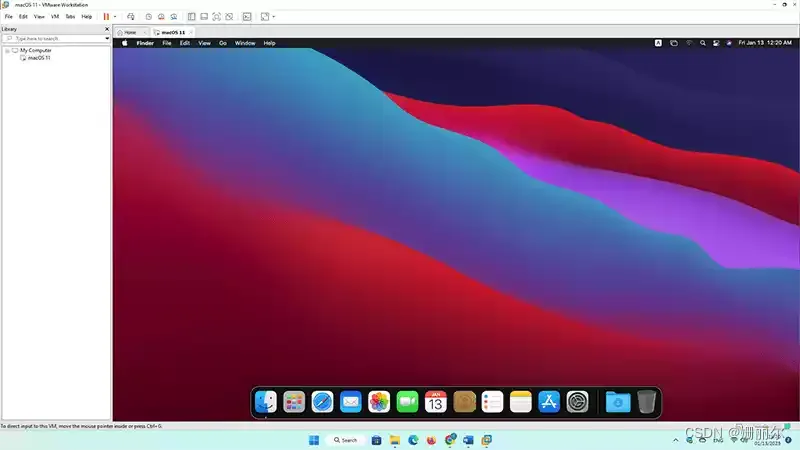The image size is (800, 450).
Task: Open the Apple menu in macOS
Action: 124,43
